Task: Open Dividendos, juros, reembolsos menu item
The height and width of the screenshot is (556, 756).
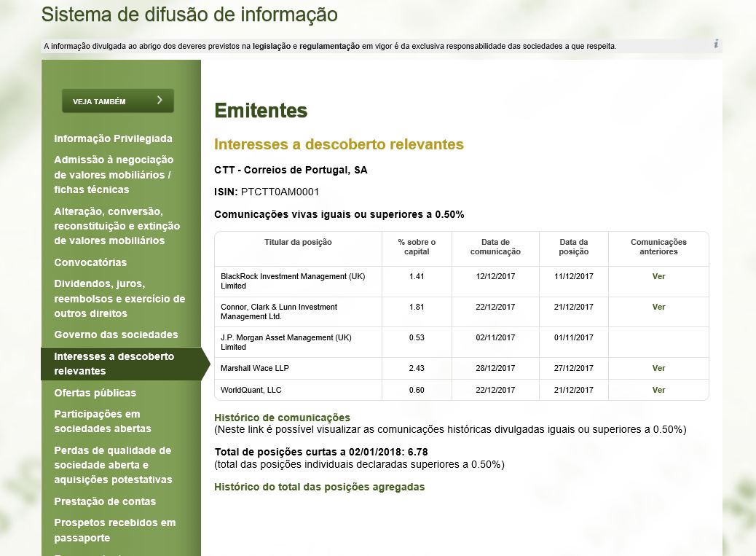Action: coord(119,299)
